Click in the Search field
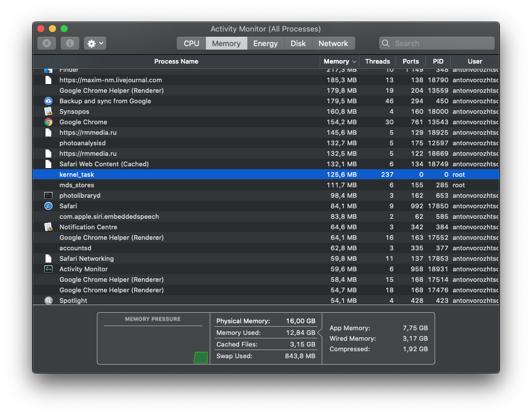 coord(437,43)
